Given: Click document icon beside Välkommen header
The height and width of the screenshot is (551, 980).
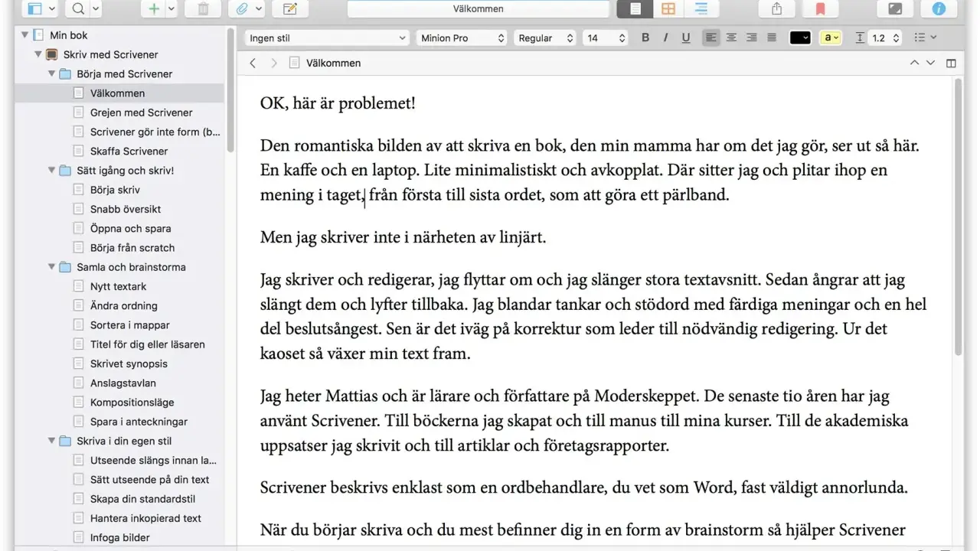Looking at the screenshot, I should tap(295, 64).
